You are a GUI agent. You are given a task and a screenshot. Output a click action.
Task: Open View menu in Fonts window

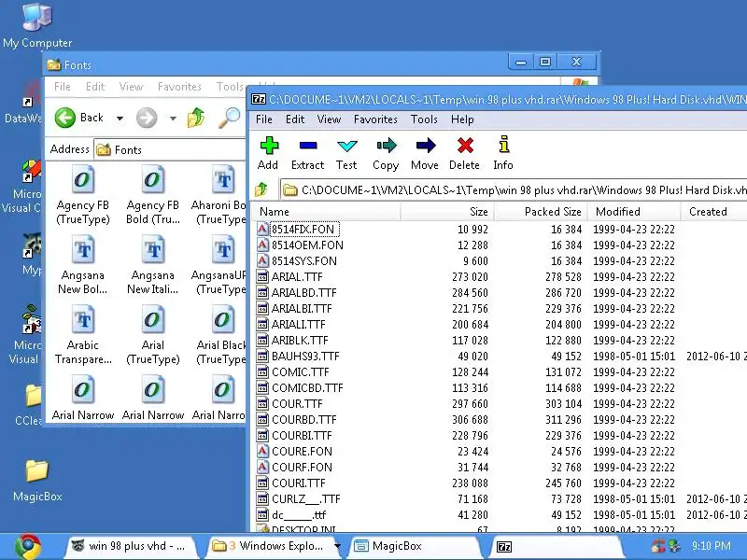pos(131,87)
